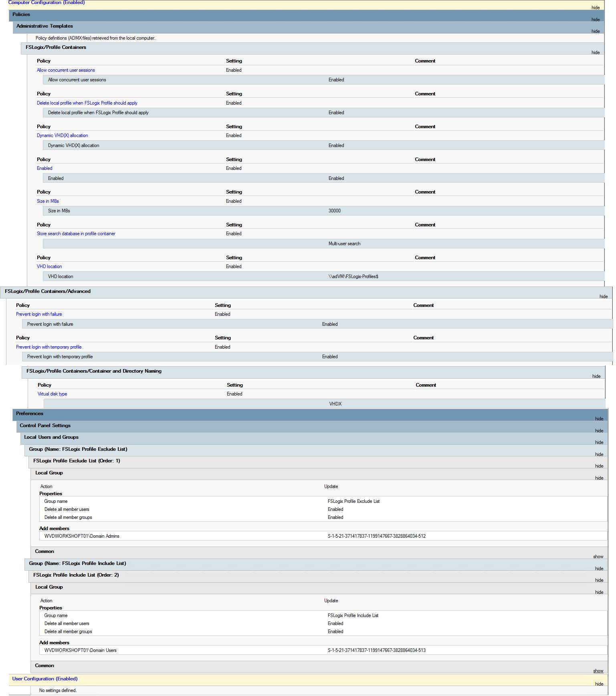Image resolution: width=616 pixels, height=696 pixels.
Task: Select WVDWORKSHOPT01\Domain Admins member entry
Action: [x=82, y=536]
